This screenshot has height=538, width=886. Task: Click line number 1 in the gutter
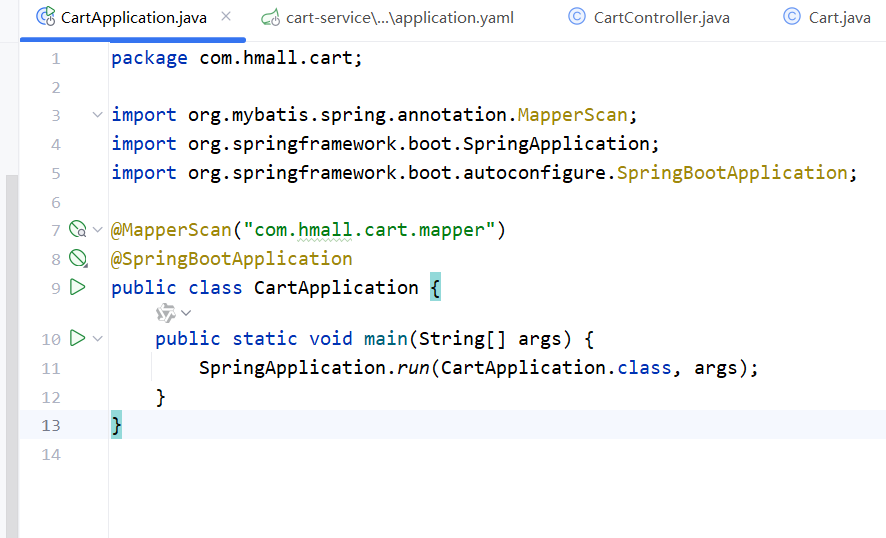[55, 59]
